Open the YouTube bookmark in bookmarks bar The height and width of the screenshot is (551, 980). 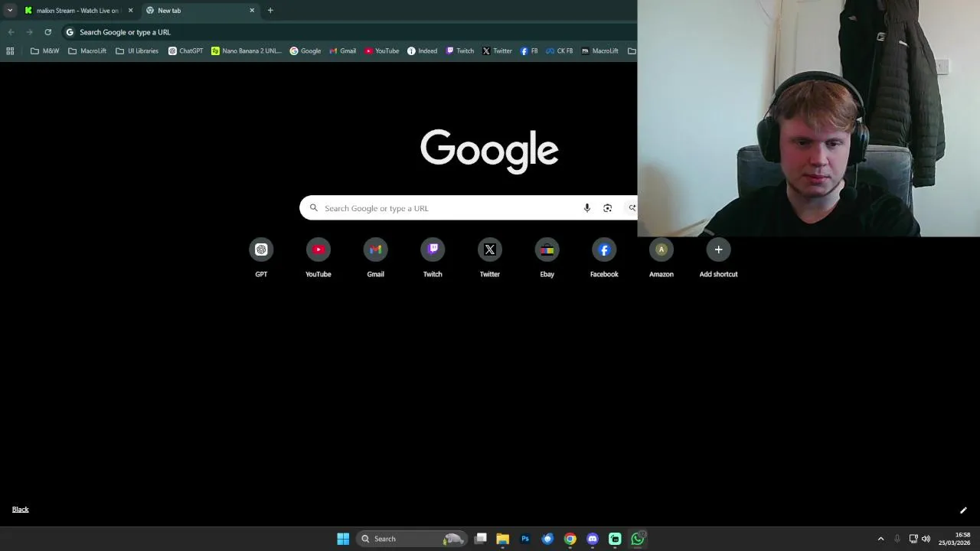pyautogui.click(x=381, y=51)
